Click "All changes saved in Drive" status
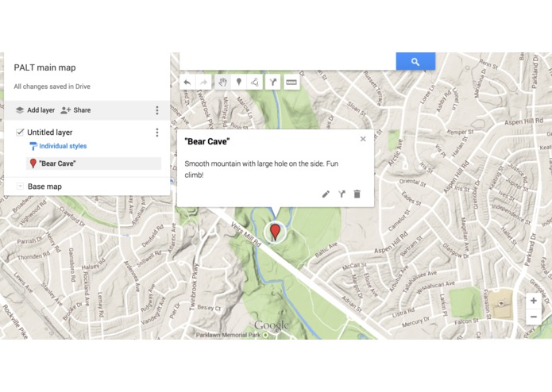The image size is (552, 392). 52,86
